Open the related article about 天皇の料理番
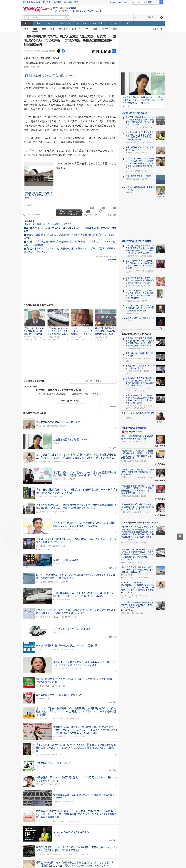This screenshot has height=868, width=186. coord(69,236)
